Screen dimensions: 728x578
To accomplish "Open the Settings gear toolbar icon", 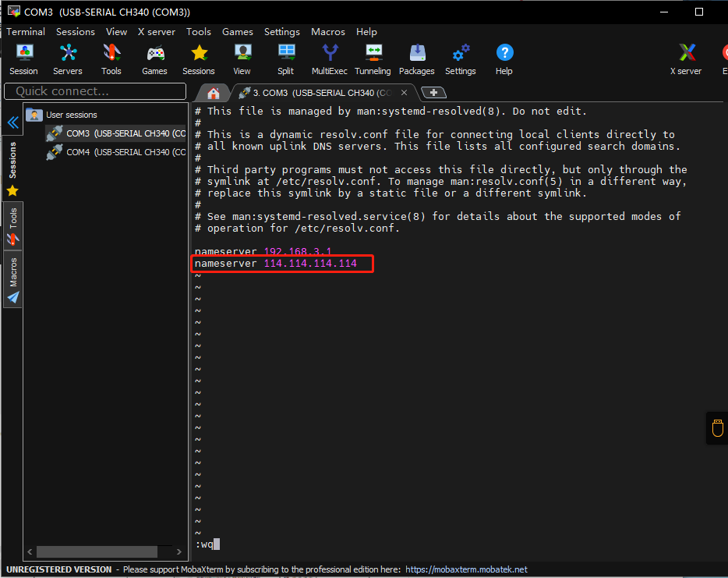I will [x=461, y=59].
